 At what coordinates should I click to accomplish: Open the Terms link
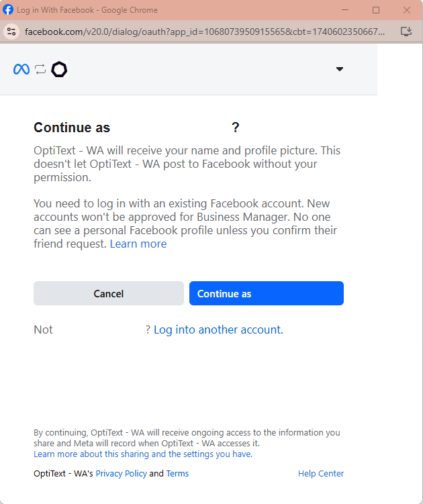coord(177,473)
